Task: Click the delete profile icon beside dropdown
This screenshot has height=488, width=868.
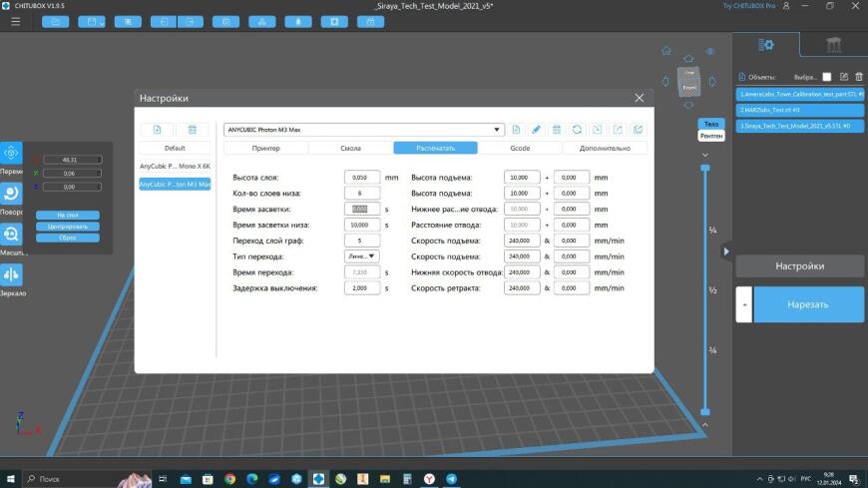Action: [557, 130]
